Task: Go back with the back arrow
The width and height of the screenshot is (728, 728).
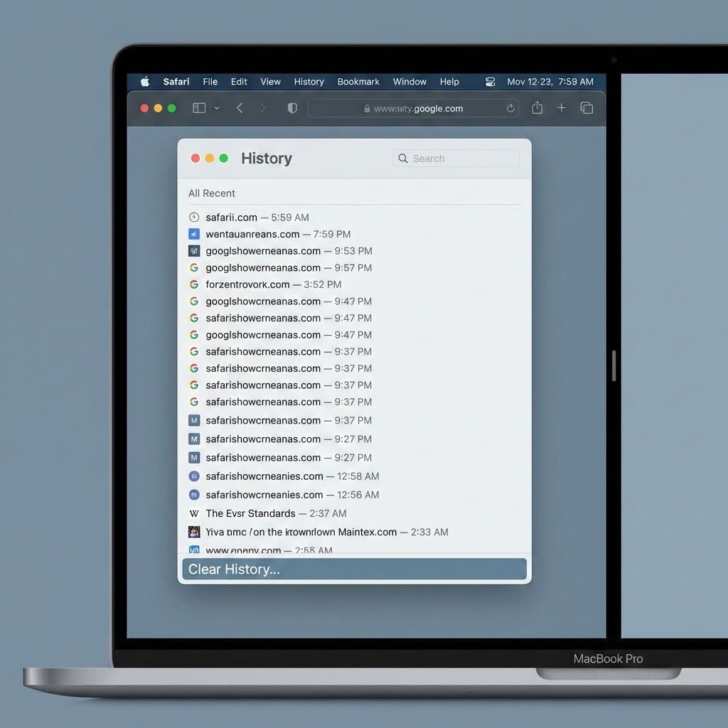Action: click(x=240, y=108)
